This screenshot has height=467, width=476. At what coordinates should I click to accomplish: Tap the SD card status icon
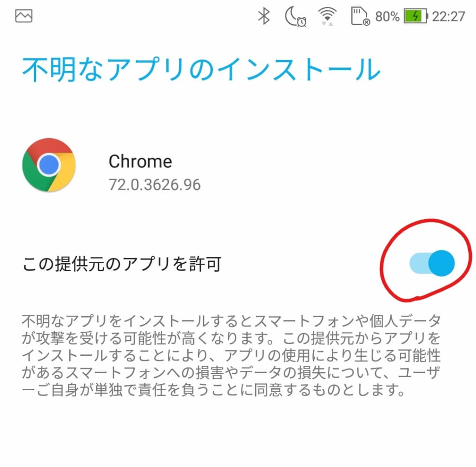[x=360, y=16]
